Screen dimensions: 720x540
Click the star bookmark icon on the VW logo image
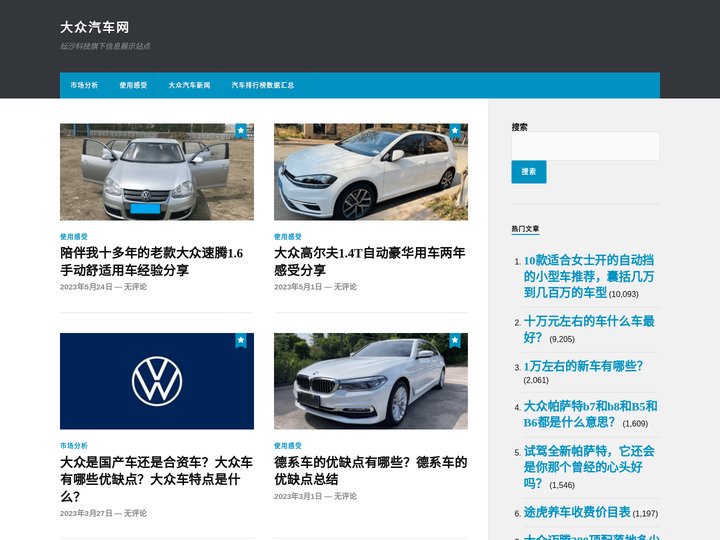click(241, 340)
